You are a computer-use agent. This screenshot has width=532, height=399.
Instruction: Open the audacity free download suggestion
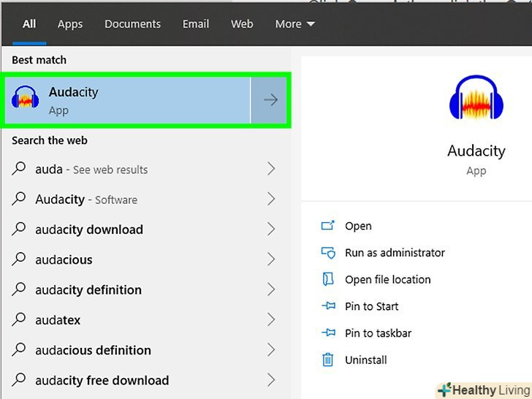[x=102, y=380]
